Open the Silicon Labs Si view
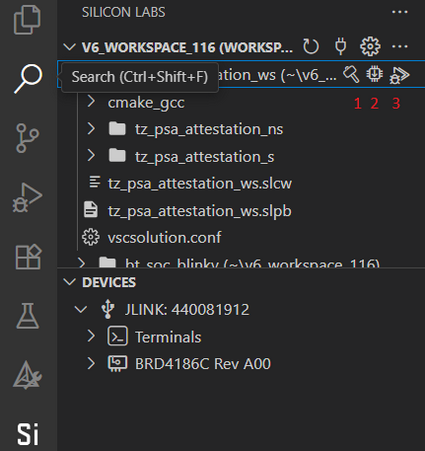Screen dimensions: 425x451 tap(28, 434)
